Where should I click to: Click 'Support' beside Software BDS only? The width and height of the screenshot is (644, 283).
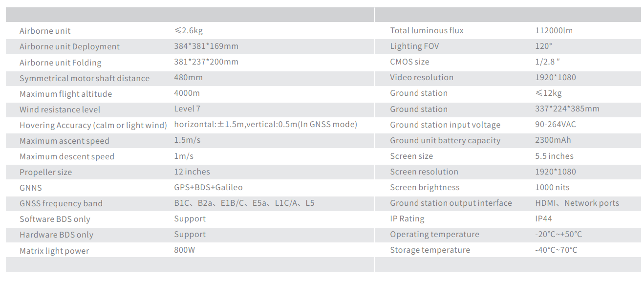point(190,218)
